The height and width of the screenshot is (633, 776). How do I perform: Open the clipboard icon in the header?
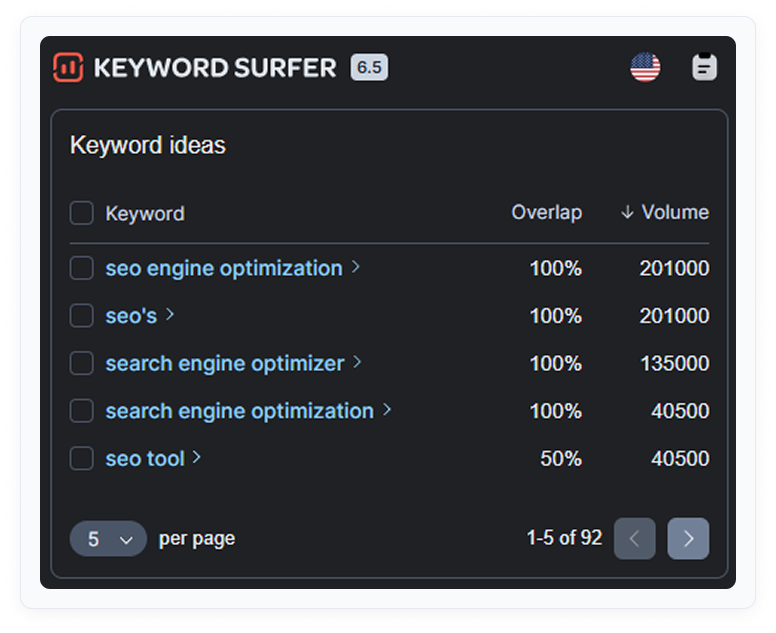[x=704, y=67]
